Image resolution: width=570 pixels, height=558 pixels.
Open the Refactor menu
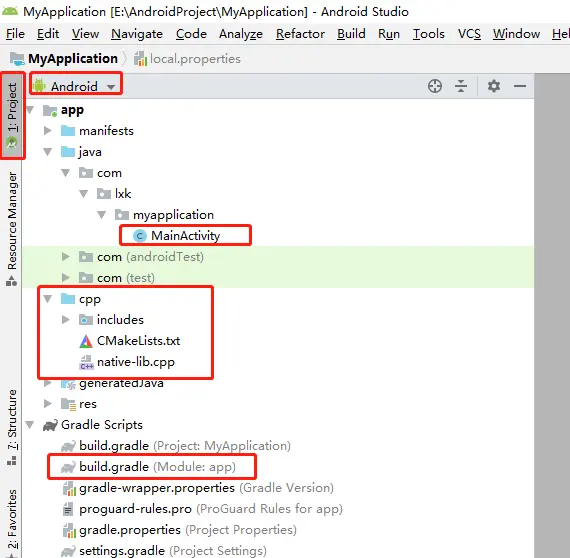(300, 34)
